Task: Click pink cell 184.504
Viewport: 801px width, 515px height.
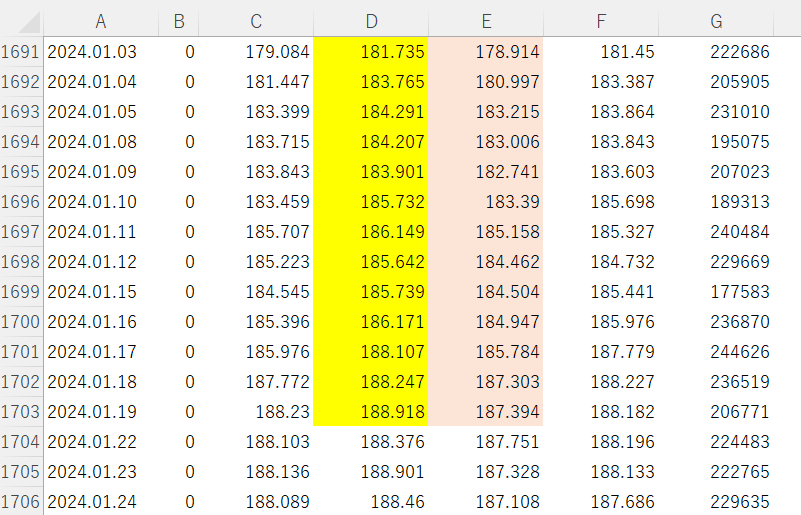Action: click(486, 292)
